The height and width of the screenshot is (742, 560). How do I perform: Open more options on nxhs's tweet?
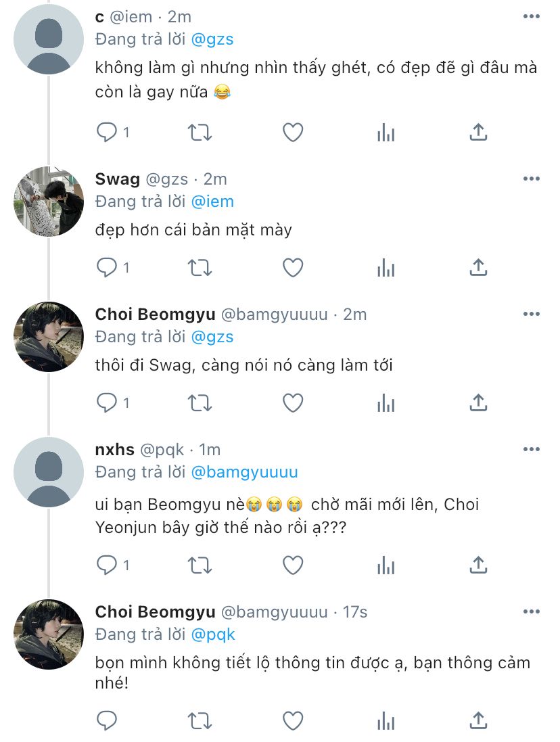pyautogui.click(x=532, y=449)
